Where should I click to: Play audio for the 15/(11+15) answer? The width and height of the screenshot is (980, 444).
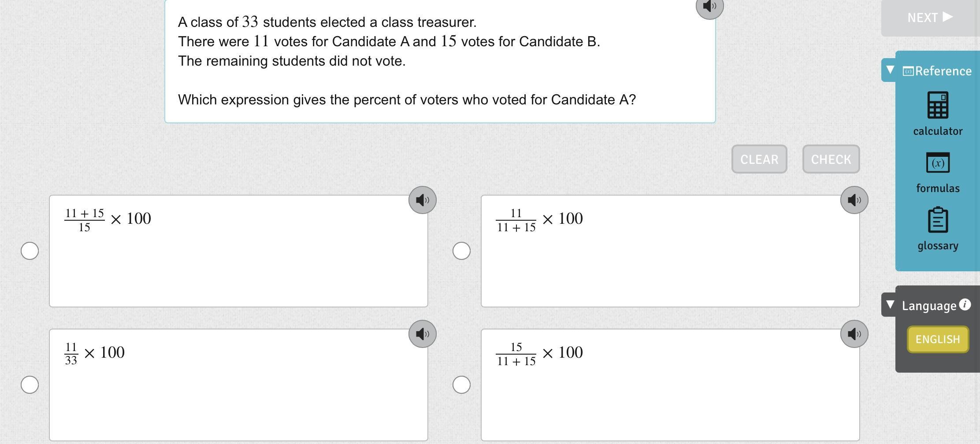tap(854, 334)
